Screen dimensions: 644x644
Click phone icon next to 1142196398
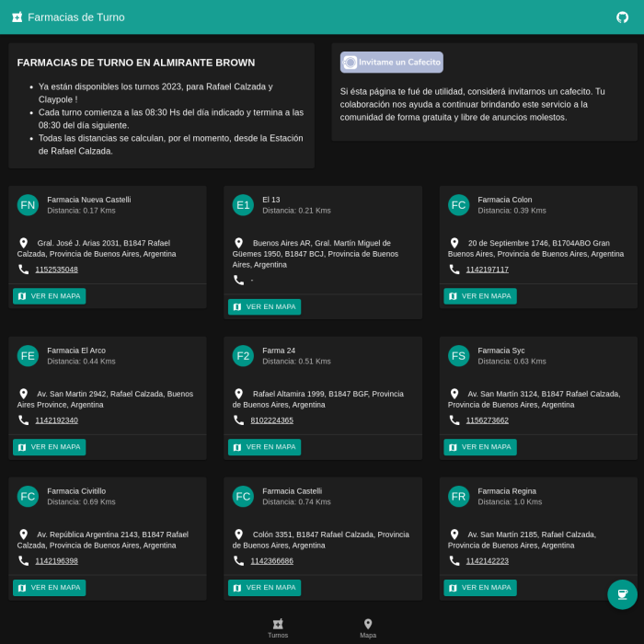[23, 560]
